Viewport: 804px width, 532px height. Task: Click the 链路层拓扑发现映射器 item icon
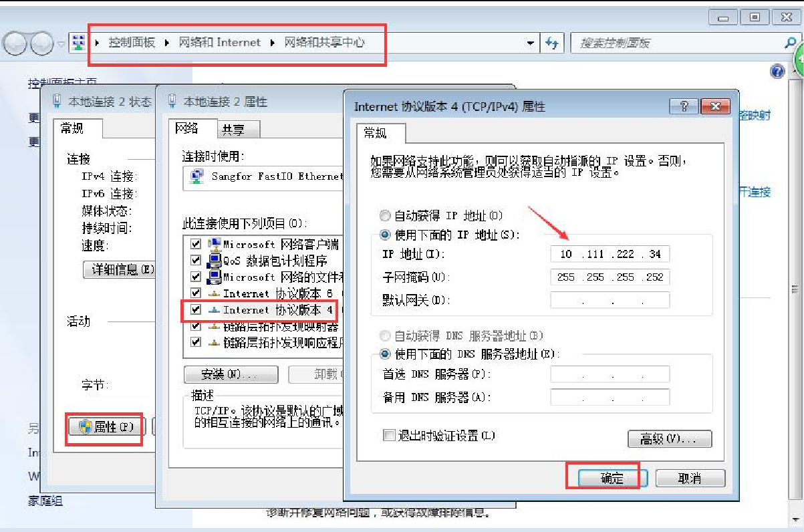215,326
